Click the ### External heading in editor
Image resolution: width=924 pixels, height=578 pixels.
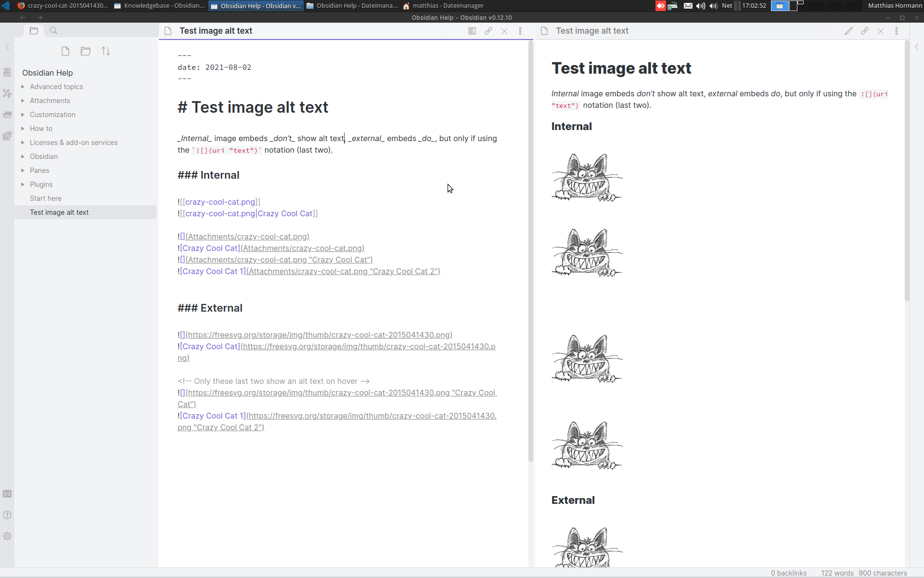tap(210, 308)
